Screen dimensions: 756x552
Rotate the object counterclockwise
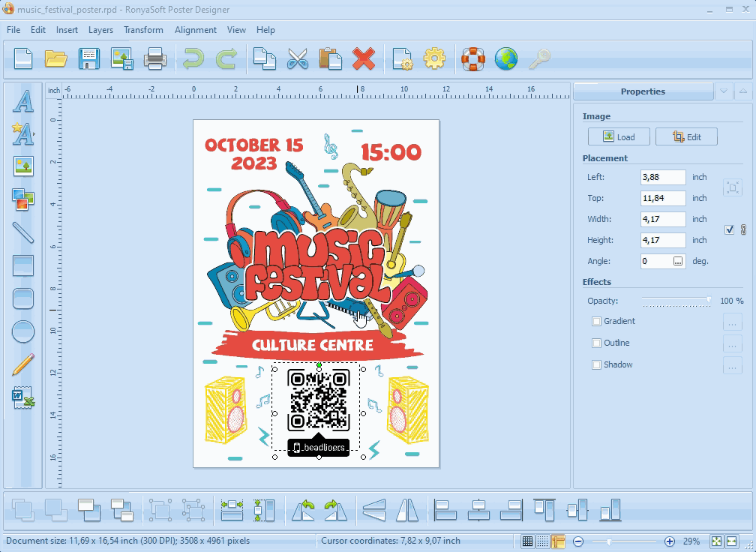pyautogui.click(x=303, y=510)
